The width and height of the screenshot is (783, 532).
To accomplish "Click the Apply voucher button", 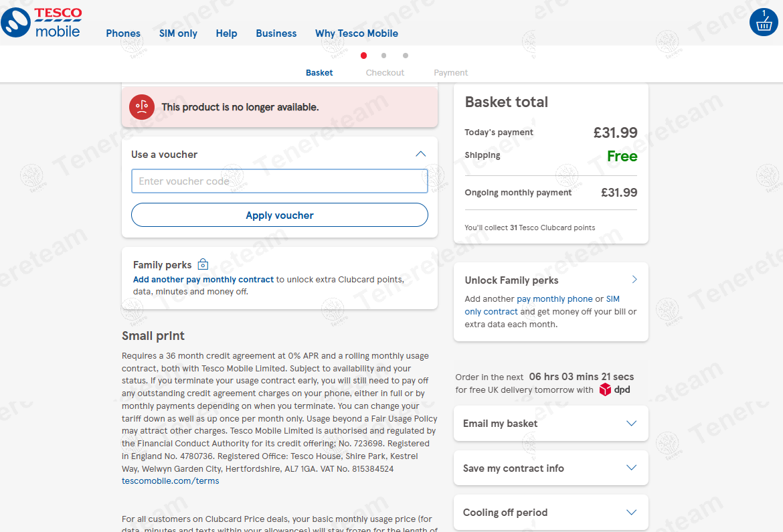I will tap(280, 215).
